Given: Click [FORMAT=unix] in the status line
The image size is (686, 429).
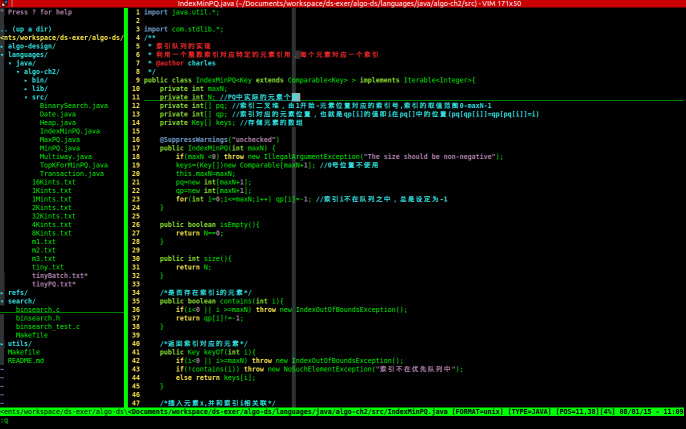Looking at the screenshot, I should 478,412.
